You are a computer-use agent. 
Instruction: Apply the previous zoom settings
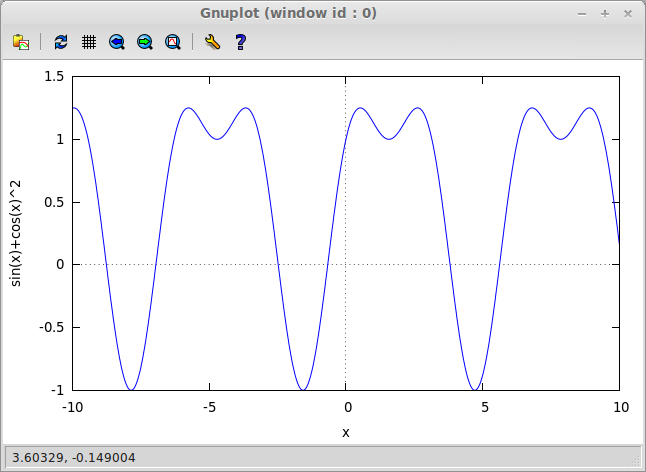[117, 42]
